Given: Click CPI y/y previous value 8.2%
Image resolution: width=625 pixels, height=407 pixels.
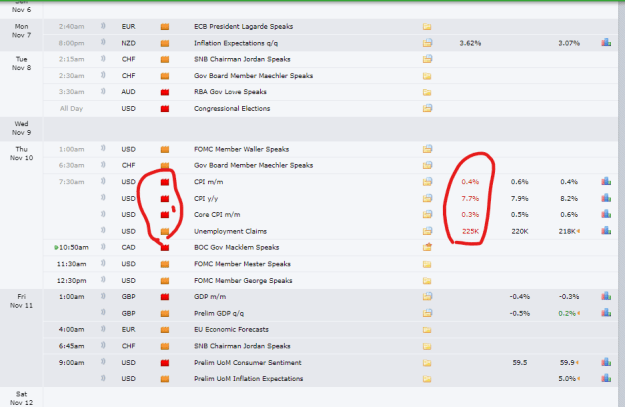Looking at the screenshot, I should (569, 198).
